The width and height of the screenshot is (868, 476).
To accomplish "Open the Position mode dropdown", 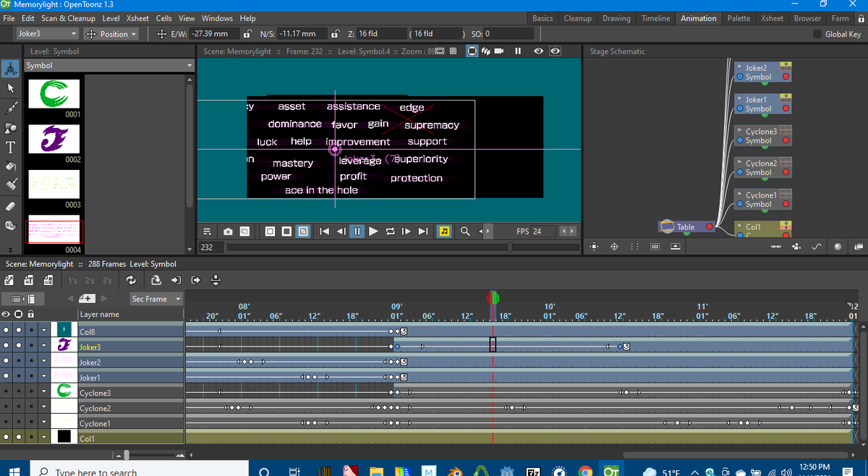I will pos(111,34).
